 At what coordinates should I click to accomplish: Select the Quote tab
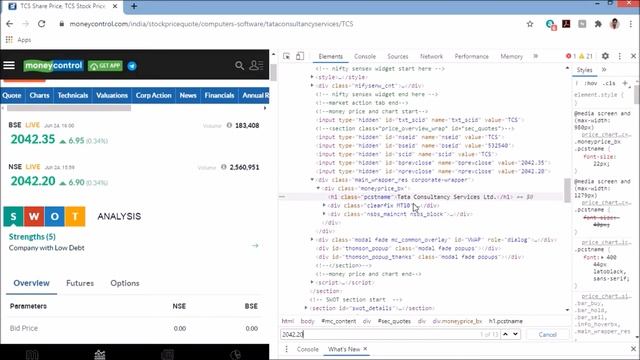11,95
